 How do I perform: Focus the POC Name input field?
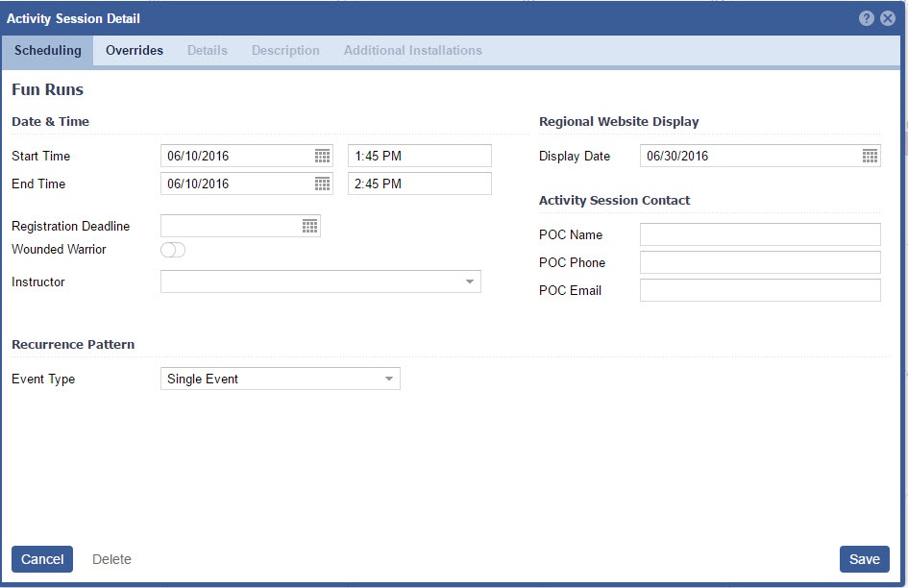tap(760, 234)
